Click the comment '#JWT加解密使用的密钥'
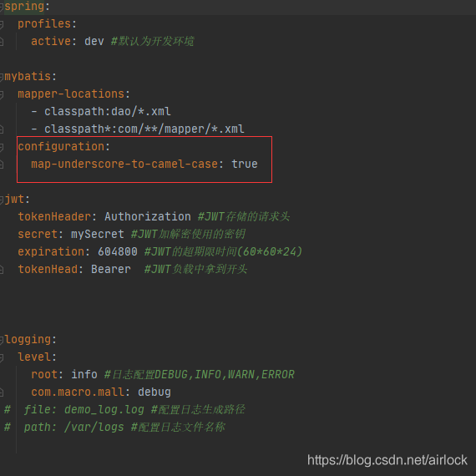 tap(188, 234)
